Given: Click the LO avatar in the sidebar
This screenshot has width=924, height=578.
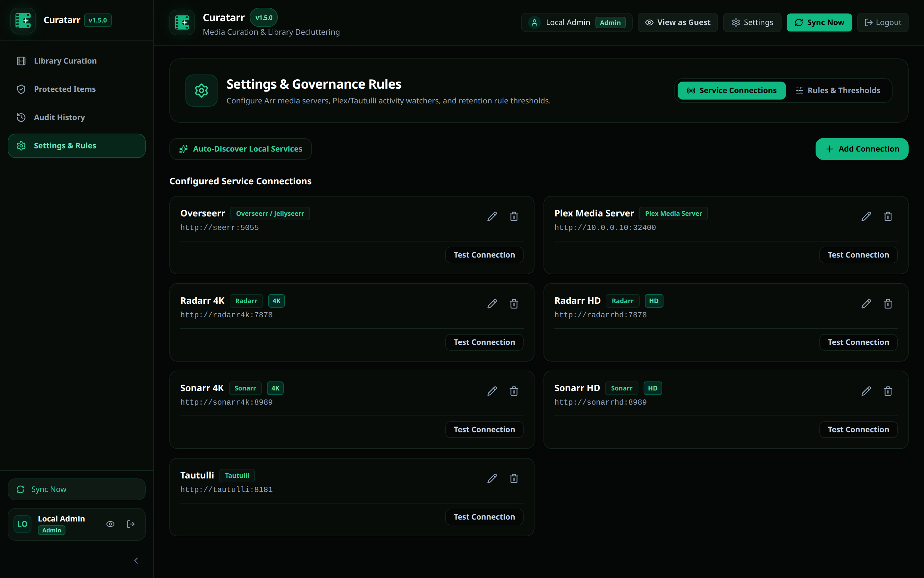Looking at the screenshot, I should [x=22, y=524].
